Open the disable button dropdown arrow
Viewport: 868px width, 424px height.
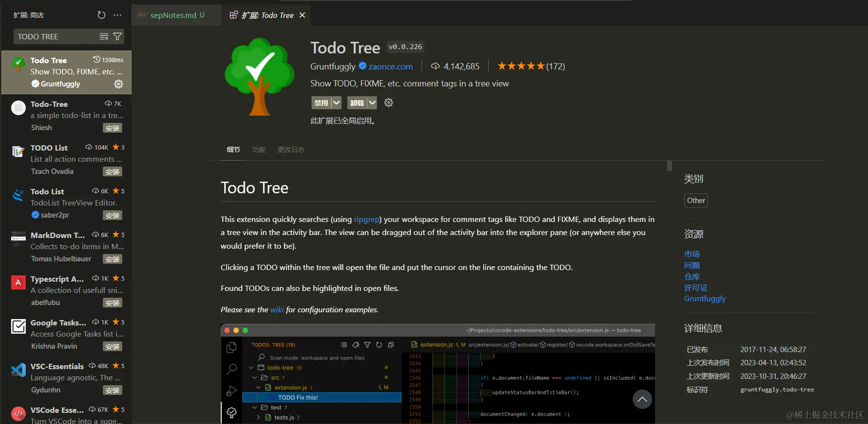pyautogui.click(x=336, y=102)
